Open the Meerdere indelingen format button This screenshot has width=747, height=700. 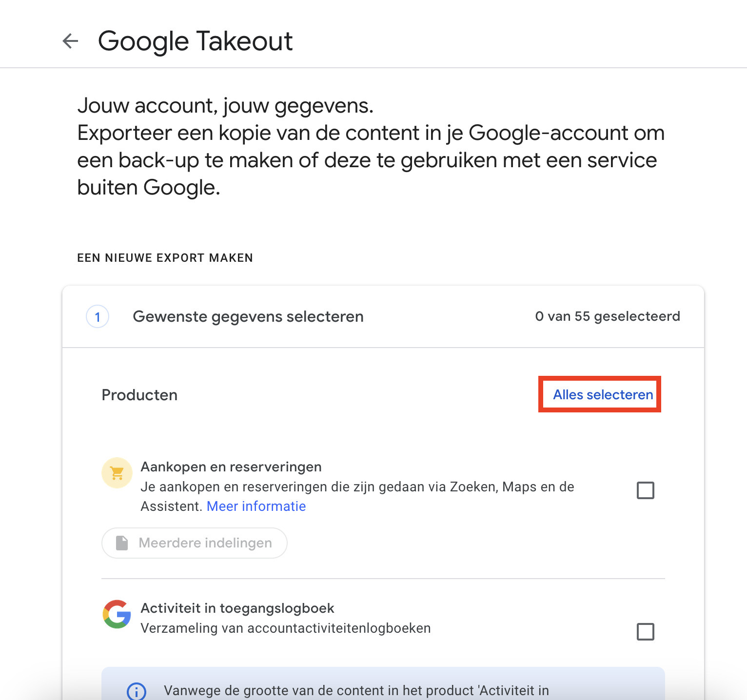click(x=195, y=543)
